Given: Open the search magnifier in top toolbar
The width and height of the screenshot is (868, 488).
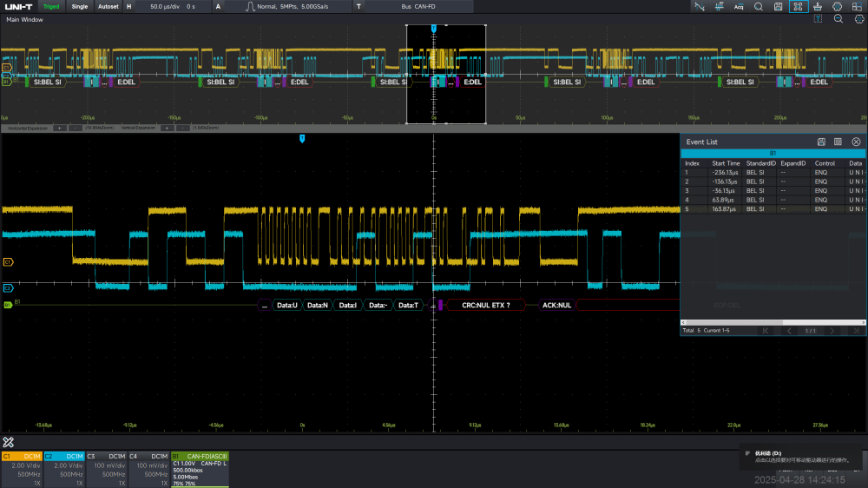Looking at the screenshot, I should pos(758,6).
